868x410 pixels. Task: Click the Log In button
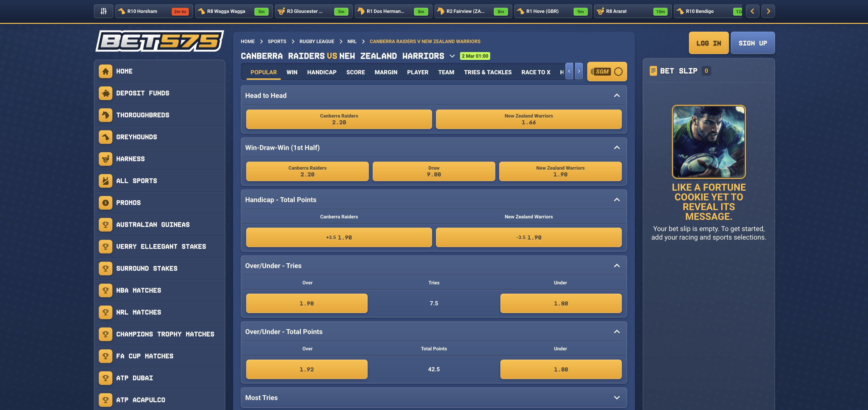[x=709, y=43]
